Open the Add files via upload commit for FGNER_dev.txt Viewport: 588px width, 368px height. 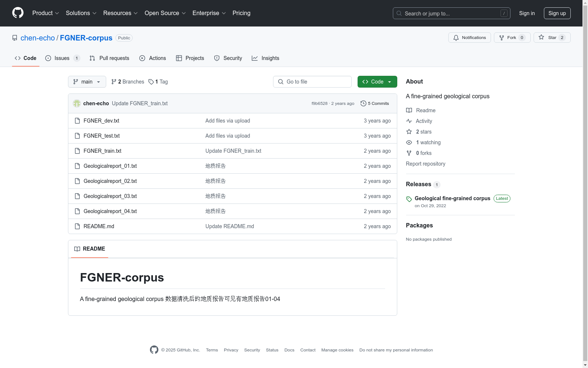[228, 121]
